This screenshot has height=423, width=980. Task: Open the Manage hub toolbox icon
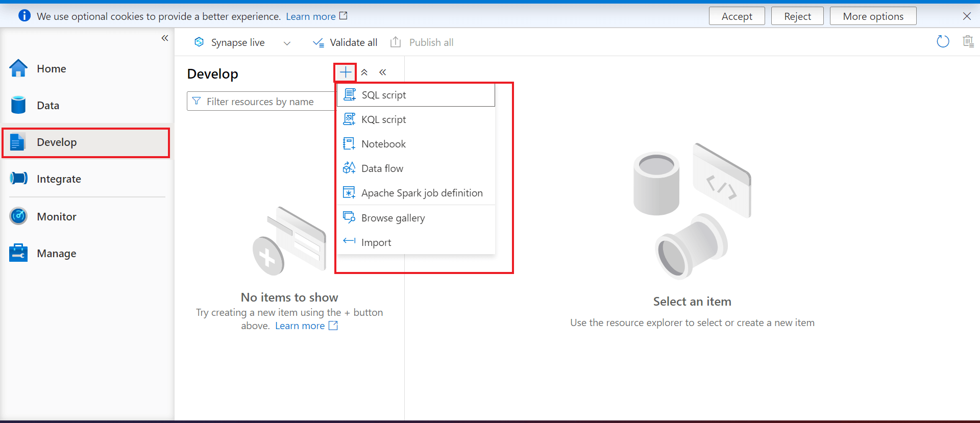click(18, 253)
